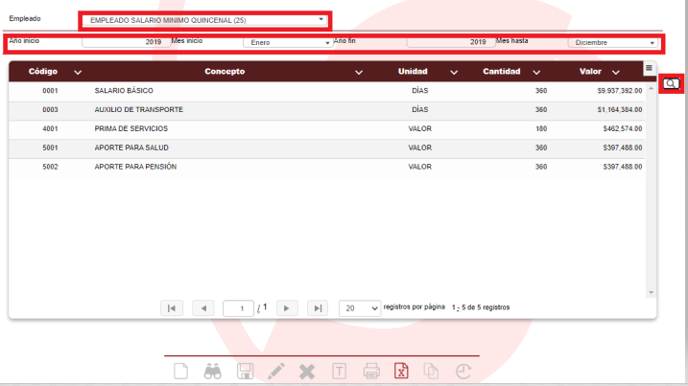Screen dimensions: 688x386
Task: Click code cell 5001
Action: 50,148
